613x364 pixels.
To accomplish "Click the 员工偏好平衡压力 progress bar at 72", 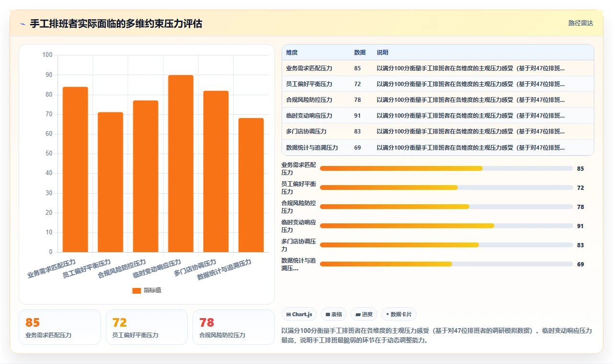I will (446, 188).
